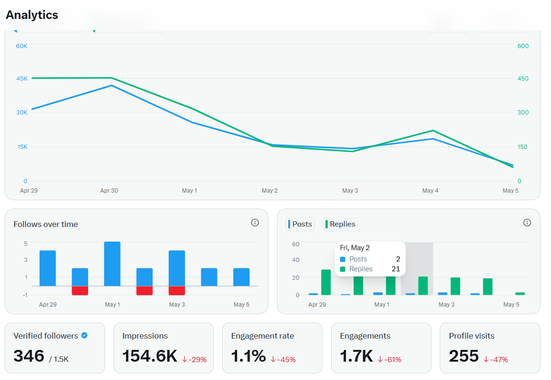Click the 346 verified followers count

(x=29, y=356)
